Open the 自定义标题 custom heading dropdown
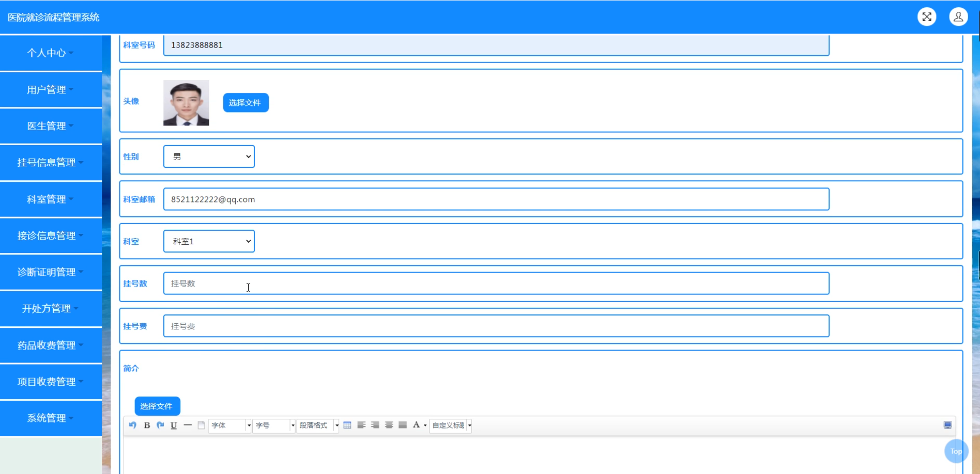Screen dimensions: 980x474 pyautogui.click(x=451, y=425)
